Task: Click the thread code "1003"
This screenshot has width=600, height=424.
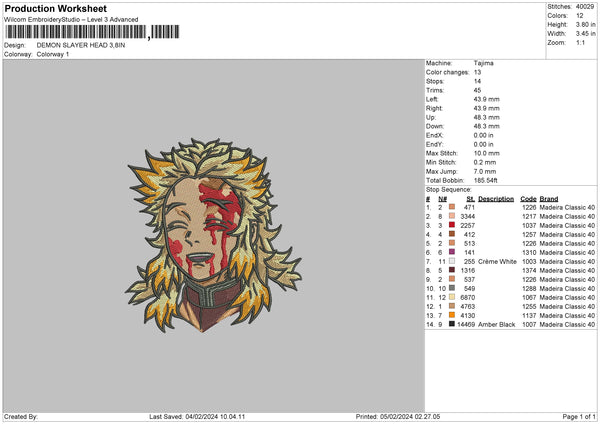Action: click(529, 262)
